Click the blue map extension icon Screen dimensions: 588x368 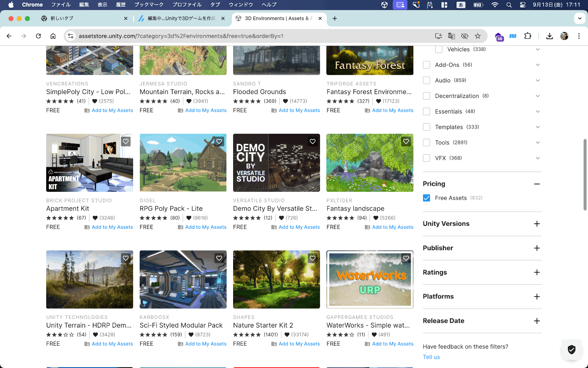click(x=513, y=36)
